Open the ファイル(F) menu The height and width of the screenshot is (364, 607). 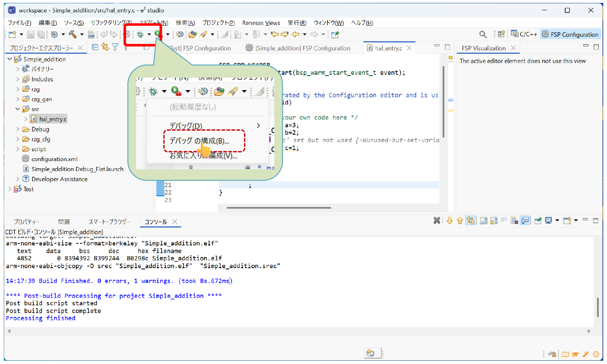[x=19, y=23]
